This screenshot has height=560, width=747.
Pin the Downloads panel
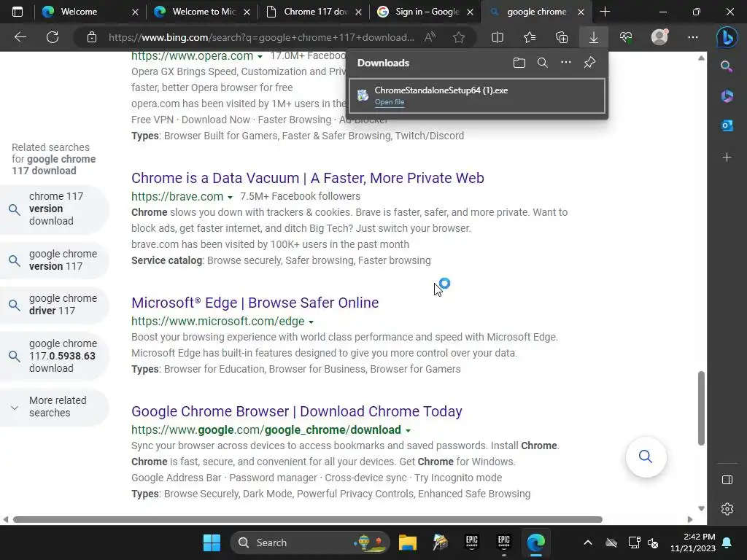[x=589, y=63]
